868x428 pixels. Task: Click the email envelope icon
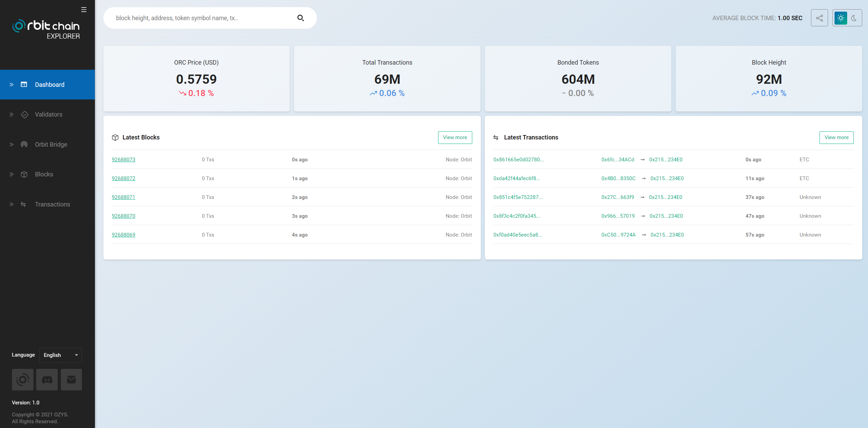71,379
